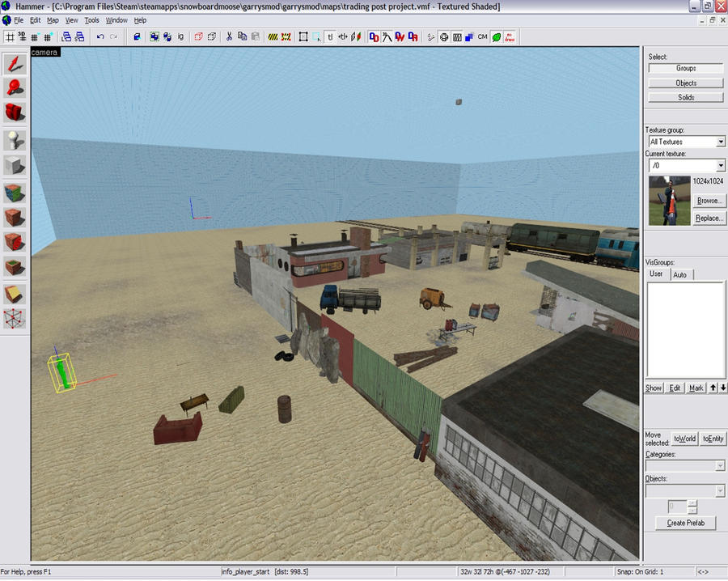Click the Redo arrow icon

click(114, 36)
